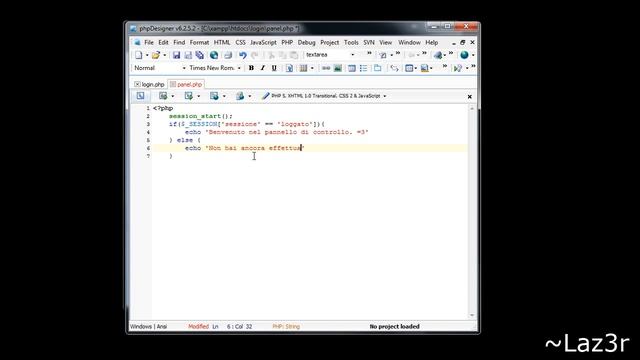This screenshot has height=360, width=640.
Task: Expand the dropdown arrow beside the right-end globe
Action: 473,55
